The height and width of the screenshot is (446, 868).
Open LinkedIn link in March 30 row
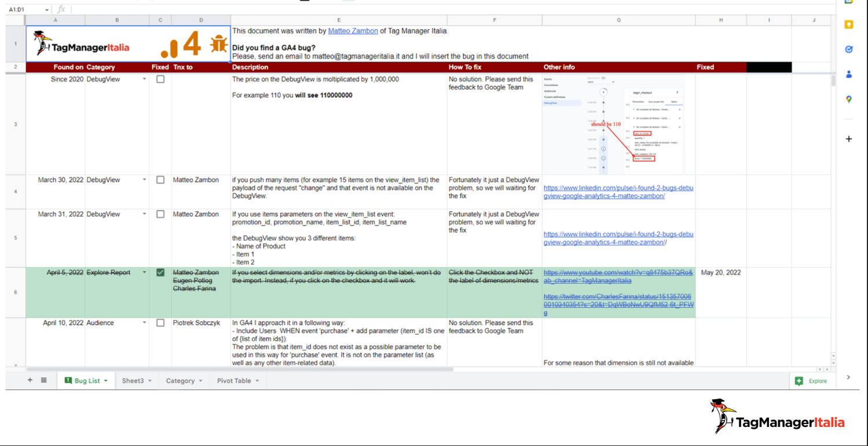(618, 192)
